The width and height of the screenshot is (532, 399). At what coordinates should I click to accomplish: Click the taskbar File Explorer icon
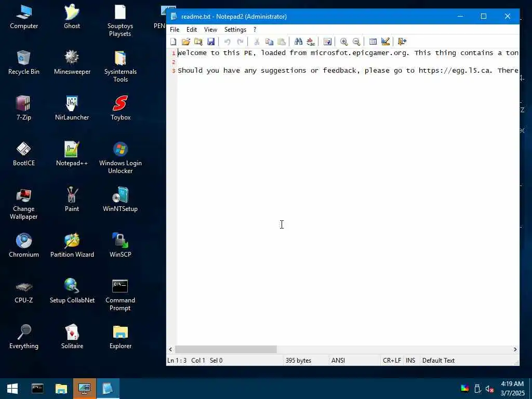(x=61, y=389)
